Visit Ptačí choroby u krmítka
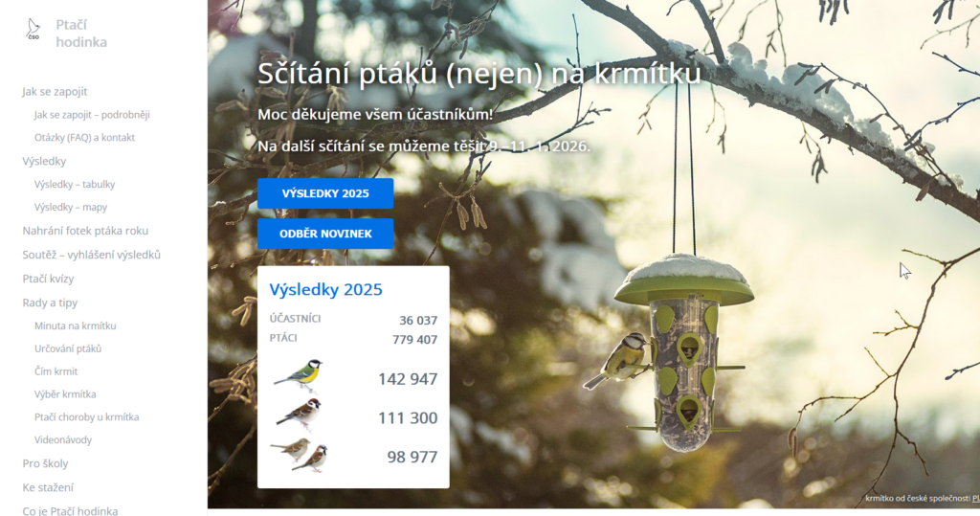The height and width of the screenshot is (516, 980). [86, 416]
